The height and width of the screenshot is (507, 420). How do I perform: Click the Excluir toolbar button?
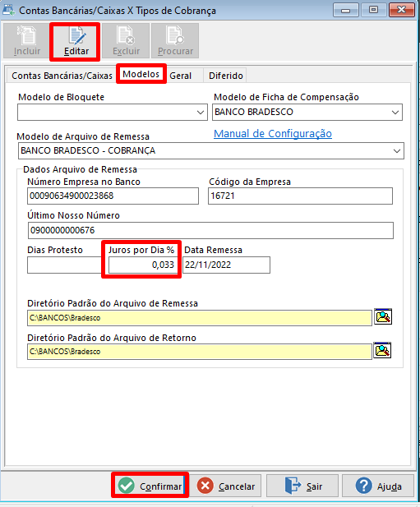click(126, 41)
